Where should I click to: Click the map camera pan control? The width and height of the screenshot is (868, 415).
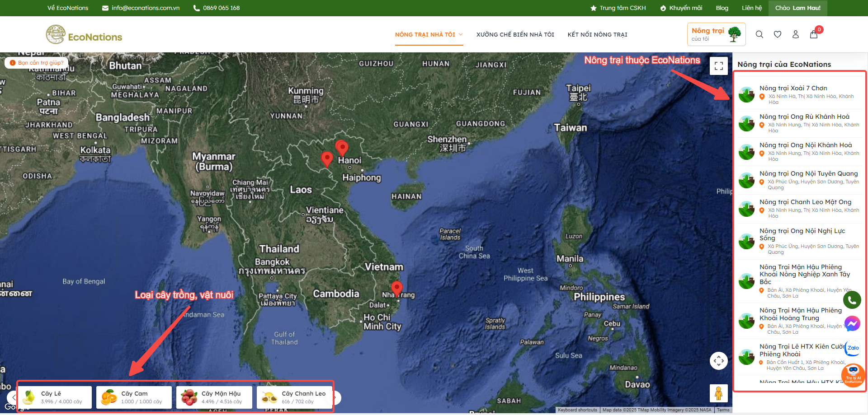point(719,361)
